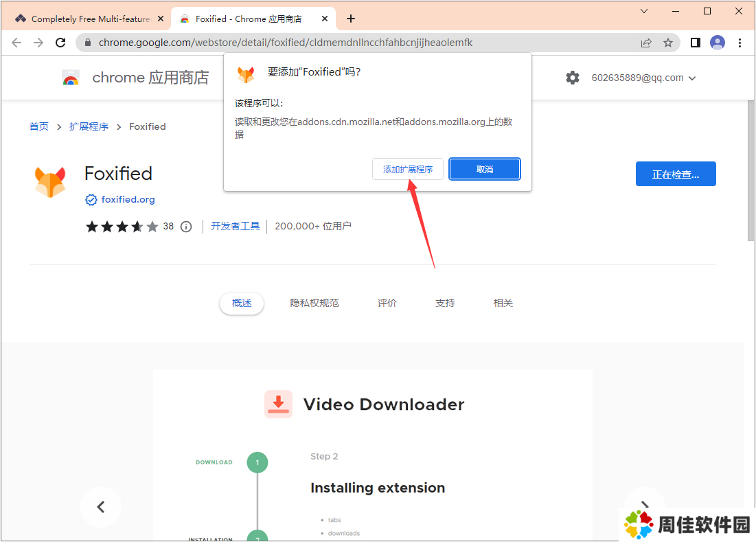Click 取消 button in dialog
Image resolution: width=756 pixels, height=542 pixels.
pyautogui.click(x=485, y=169)
